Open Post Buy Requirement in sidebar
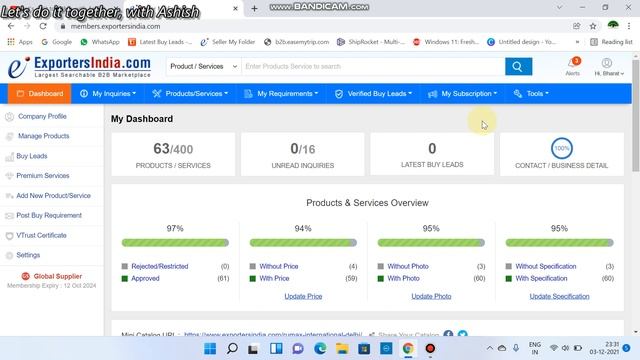 49,215
